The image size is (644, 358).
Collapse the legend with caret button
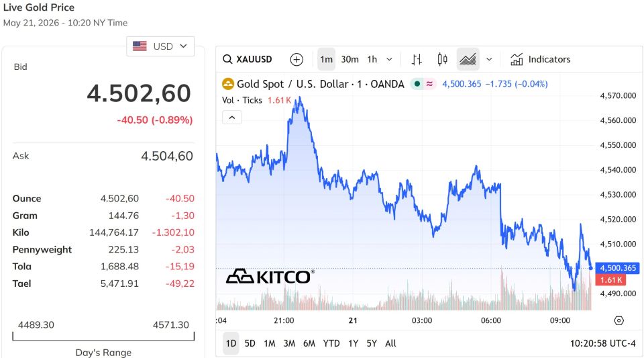click(x=232, y=118)
